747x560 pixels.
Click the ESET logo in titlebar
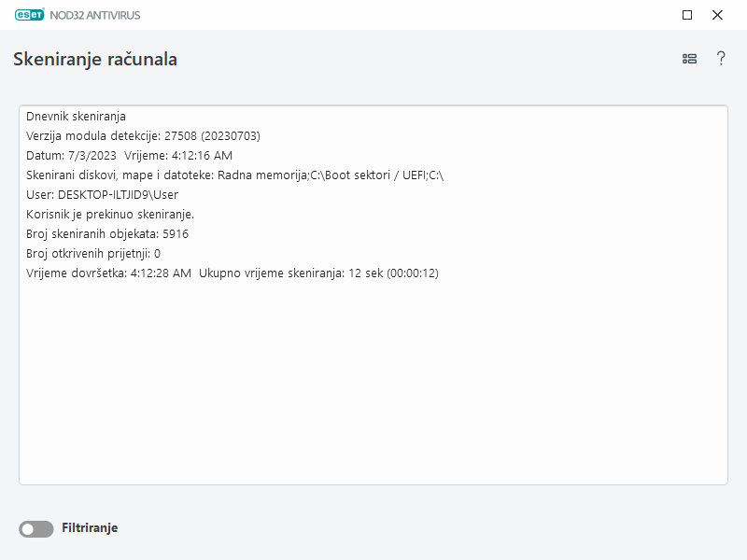(x=31, y=15)
